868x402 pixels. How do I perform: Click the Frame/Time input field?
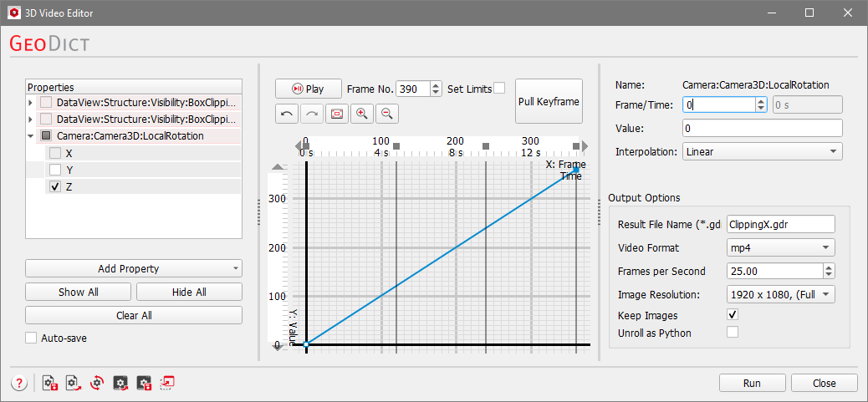(719, 104)
